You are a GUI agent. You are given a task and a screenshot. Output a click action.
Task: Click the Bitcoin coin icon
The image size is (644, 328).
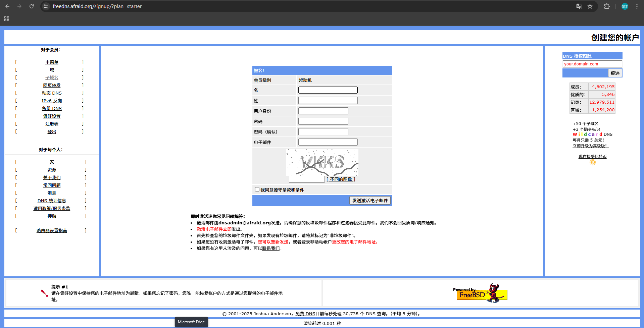[593, 163]
